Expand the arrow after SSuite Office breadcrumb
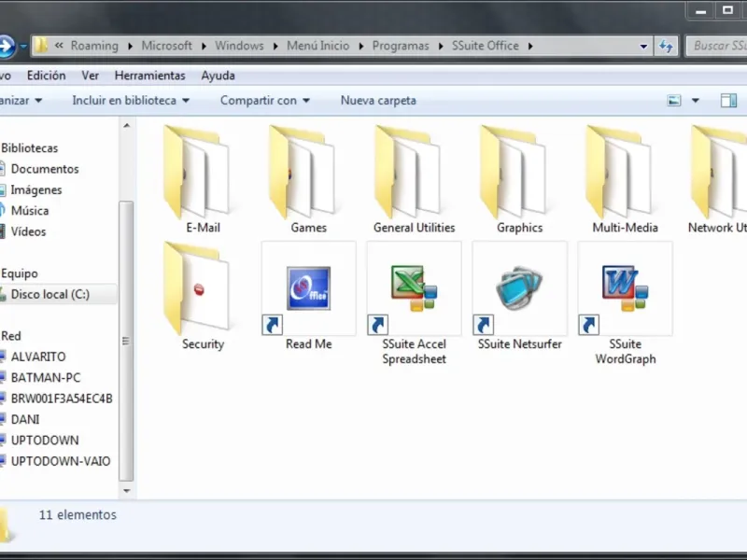The image size is (747, 560). [530, 46]
